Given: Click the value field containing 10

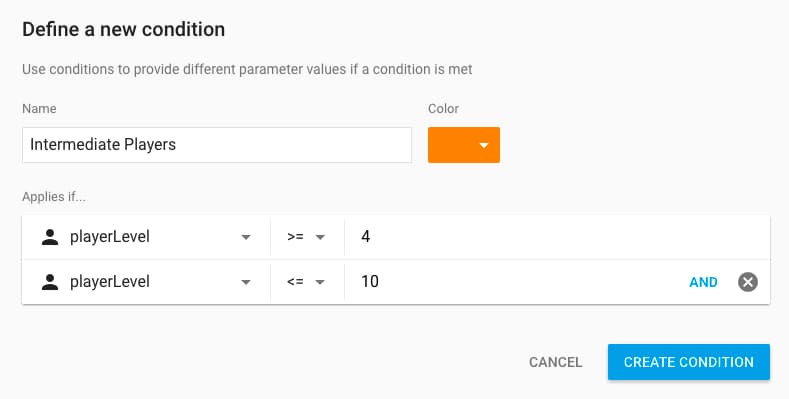Looking at the screenshot, I should [513, 282].
